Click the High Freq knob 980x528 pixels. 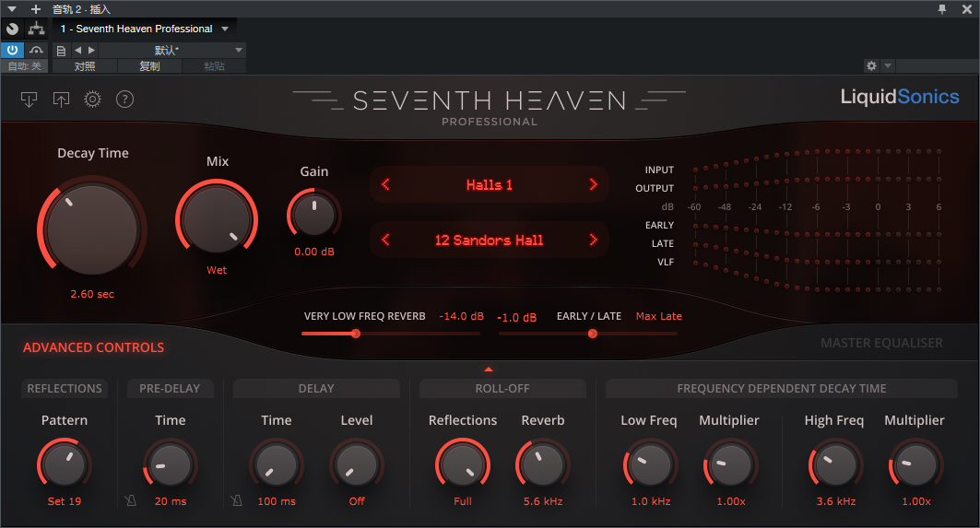(835, 465)
